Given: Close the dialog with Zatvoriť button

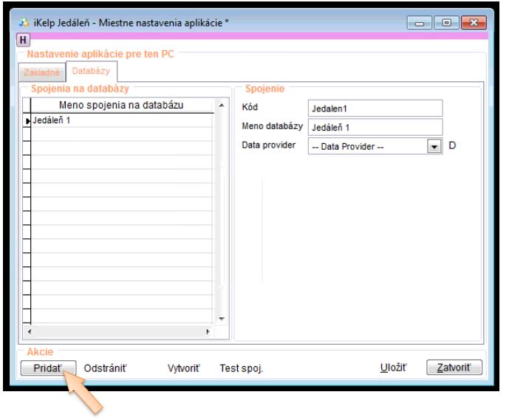Looking at the screenshot, I should 456,367.
